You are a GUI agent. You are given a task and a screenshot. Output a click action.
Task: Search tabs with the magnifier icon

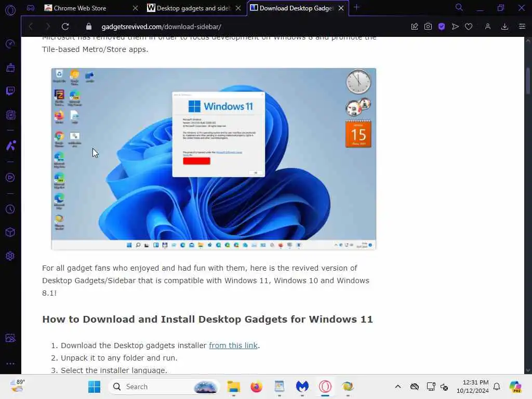point(459,7)
